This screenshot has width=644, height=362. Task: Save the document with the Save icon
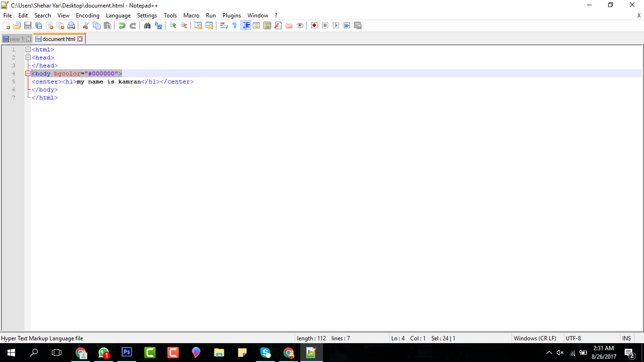(x=28, y=25)
